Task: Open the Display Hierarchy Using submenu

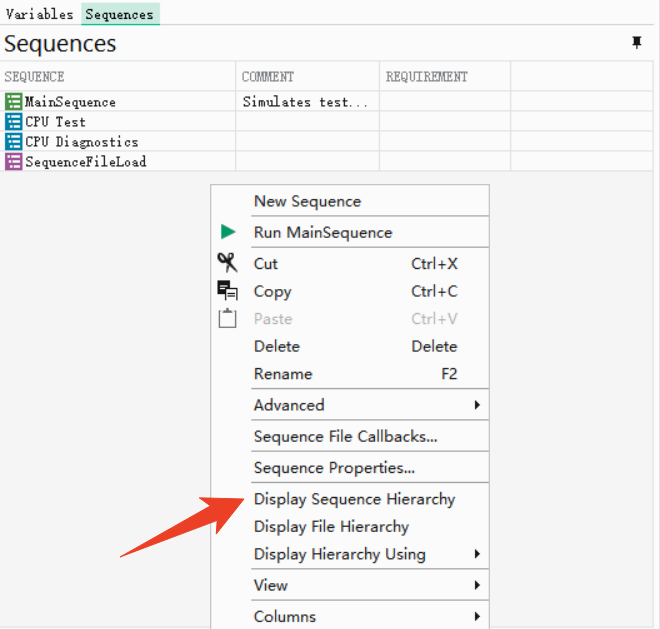Action: [340, 554]
